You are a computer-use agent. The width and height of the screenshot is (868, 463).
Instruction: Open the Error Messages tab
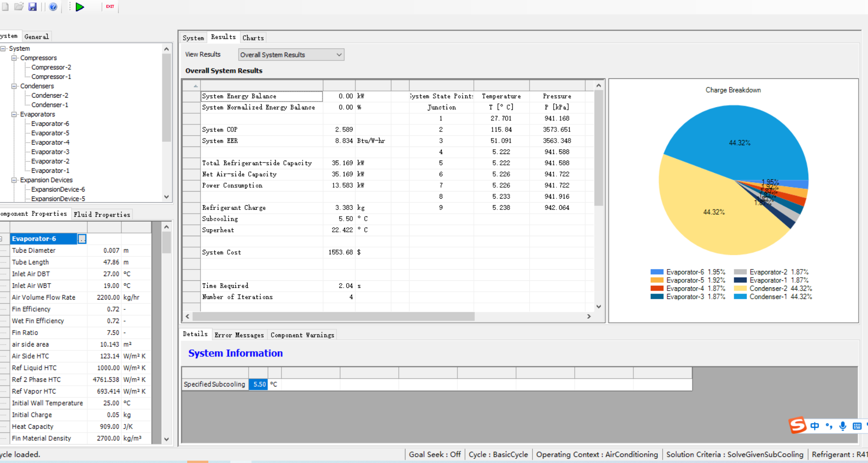pyautogui.click(x=239, y=335)
